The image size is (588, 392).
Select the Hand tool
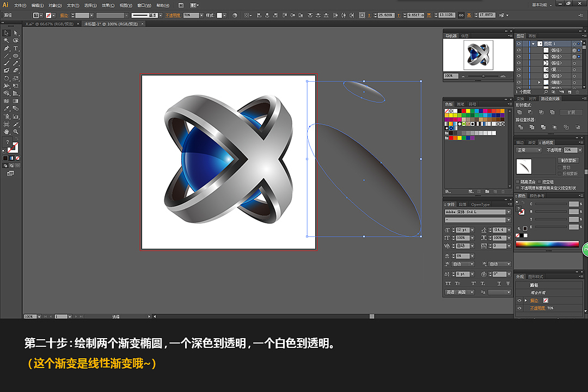[7, 132]
